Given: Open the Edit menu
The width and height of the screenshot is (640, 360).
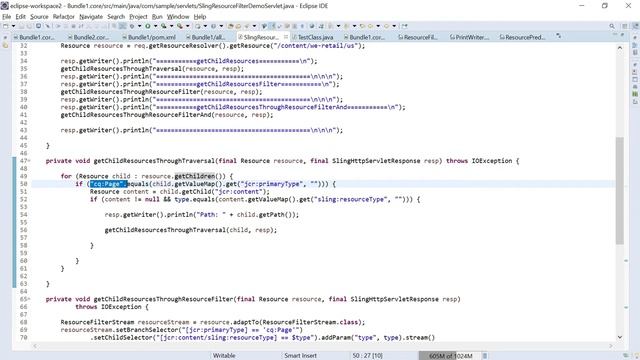Looking at the screenshot, I should 20,17.
